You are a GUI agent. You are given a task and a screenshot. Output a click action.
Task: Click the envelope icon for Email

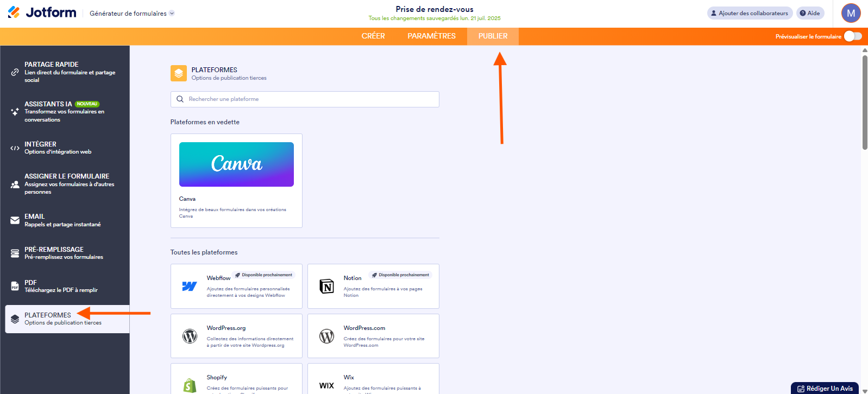pyautogui.click(x=15, y=220)
